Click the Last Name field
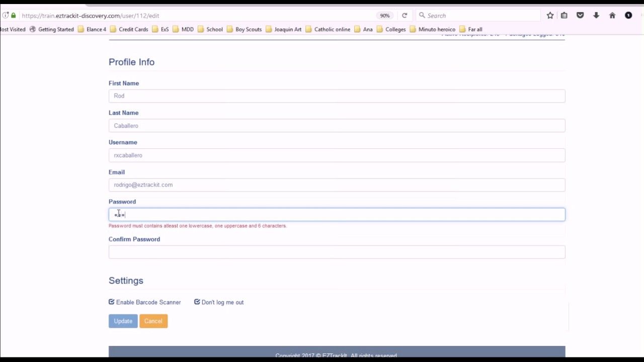Viewport: 644px width, 362px height. 337,126
